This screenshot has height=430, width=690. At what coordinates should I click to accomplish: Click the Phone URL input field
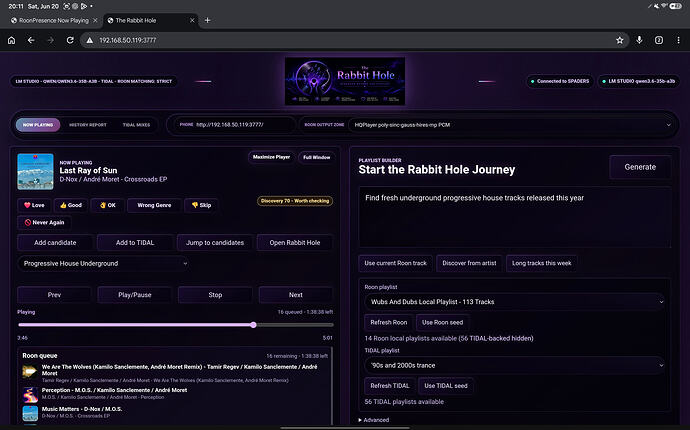pyautogui.click(x=235, y=125)
